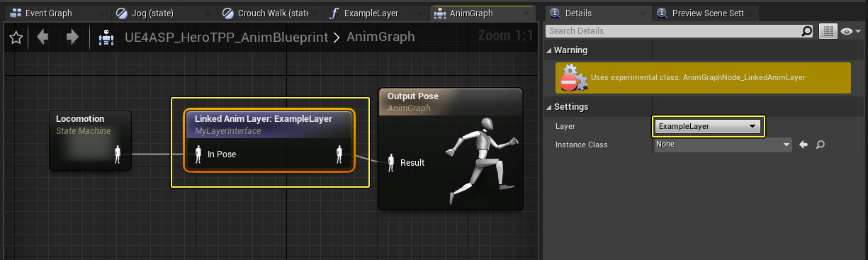Open the Layer ExampleLayer dropdown
This screenshot has height=260, width=868.
[x=708, y=126]
